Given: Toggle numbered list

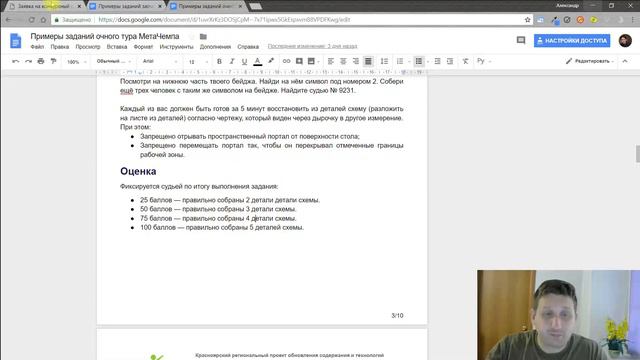Looking at the screenshot, I should [x=400, y=61].
